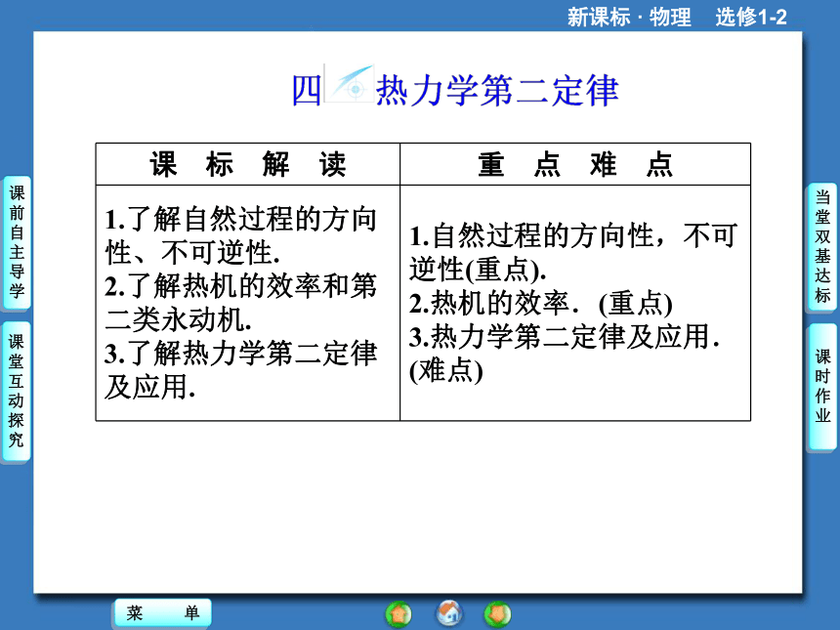The height and width of the screenshot is (630, 840).
Task: Click the header text 选修1-2
Action: tap(751, 17)
